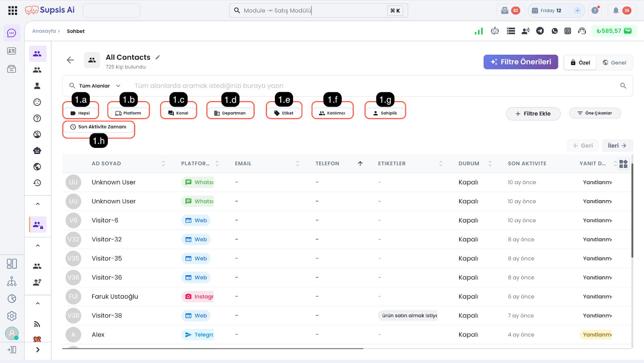Click the Filtre Önerileri button

click(x=520, y=62)
